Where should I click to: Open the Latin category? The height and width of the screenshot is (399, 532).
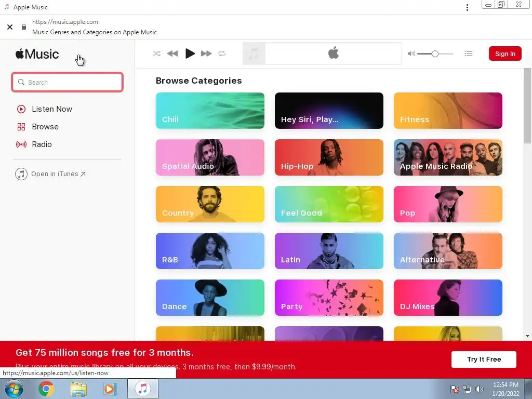329,251
